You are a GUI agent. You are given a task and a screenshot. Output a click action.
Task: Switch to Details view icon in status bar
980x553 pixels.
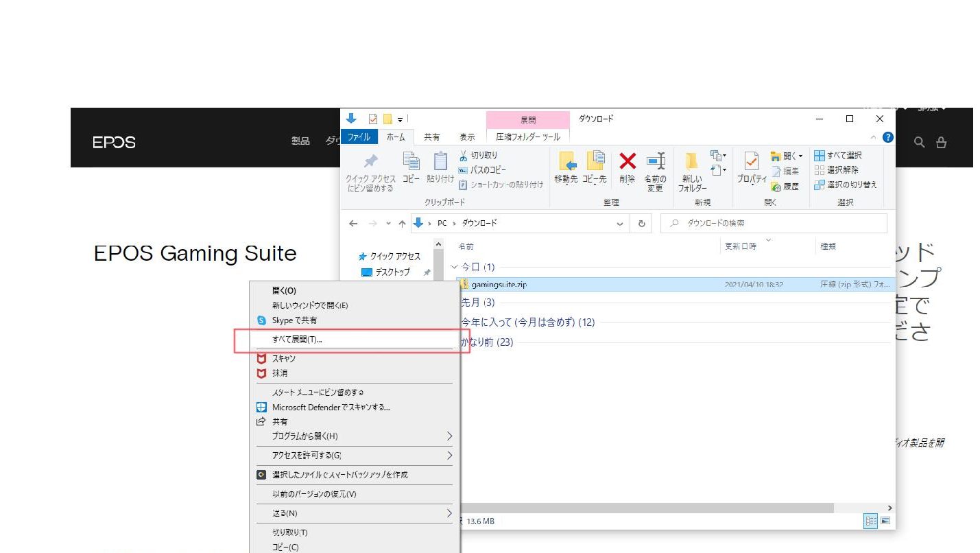871,521
